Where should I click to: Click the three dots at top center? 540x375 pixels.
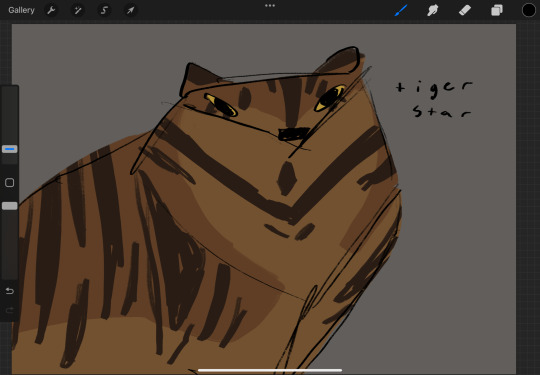(270, 6)
